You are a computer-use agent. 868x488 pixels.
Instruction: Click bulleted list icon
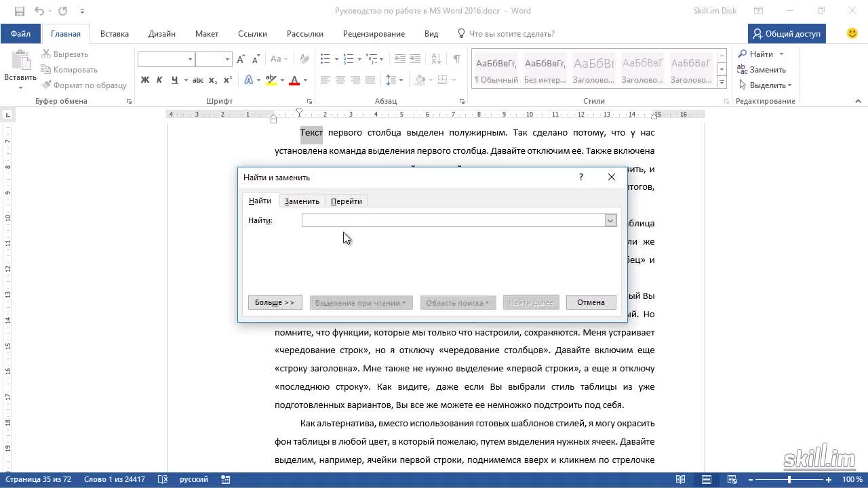(x=325, y=60)
